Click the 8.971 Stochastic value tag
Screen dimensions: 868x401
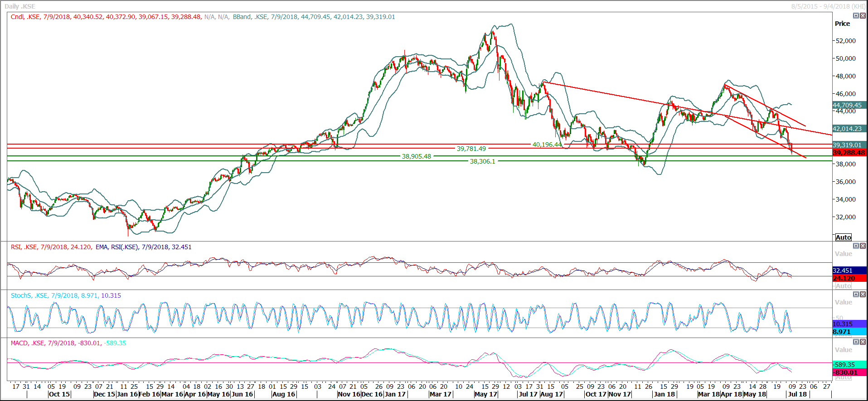pyautogui.click(x=849, y=332)
